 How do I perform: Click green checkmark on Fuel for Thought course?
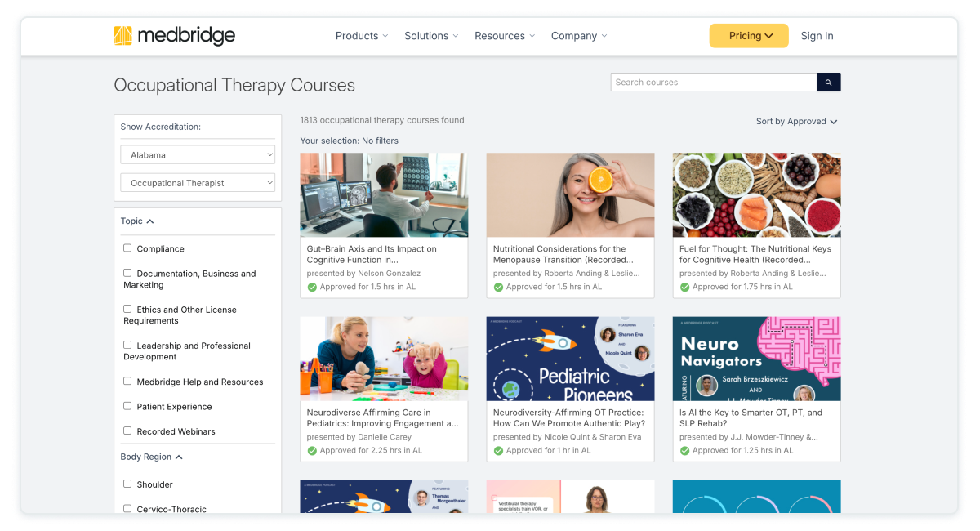click(684, 287)
